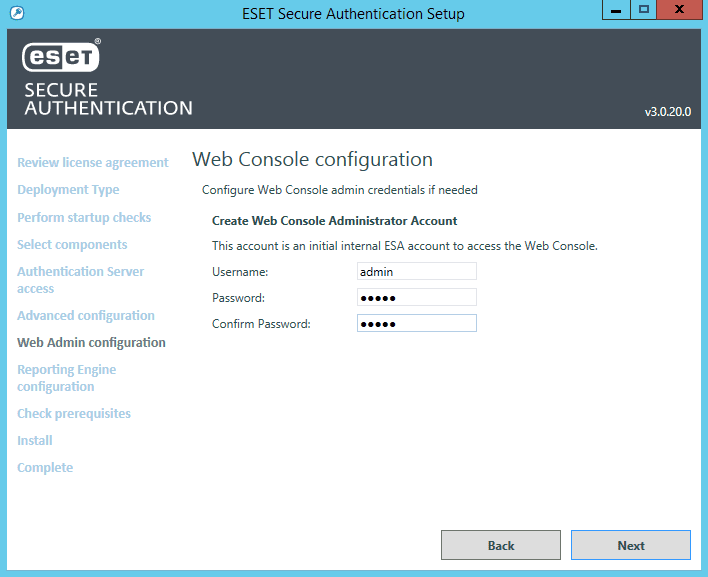Click the SECURE AUTHENTICATION header text
This screenshot has width=708, height=577.
tap(108, 99)
